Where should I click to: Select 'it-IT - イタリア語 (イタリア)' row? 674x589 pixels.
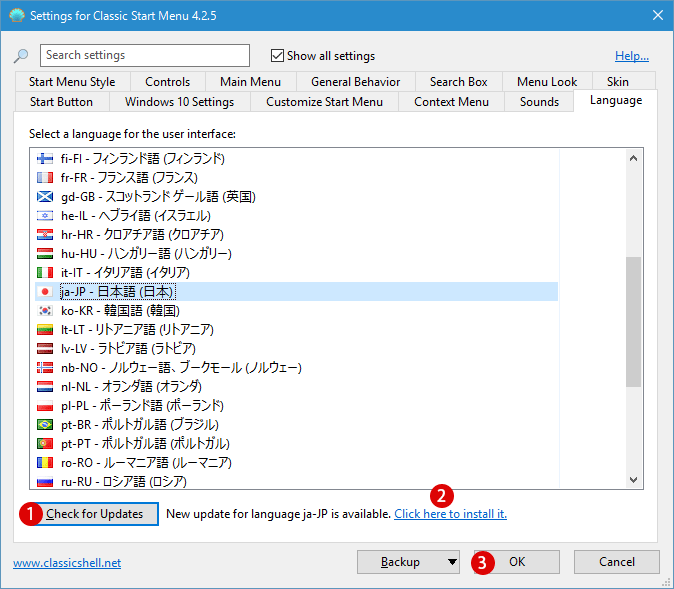pyautogui.click(x=297, y=273)
